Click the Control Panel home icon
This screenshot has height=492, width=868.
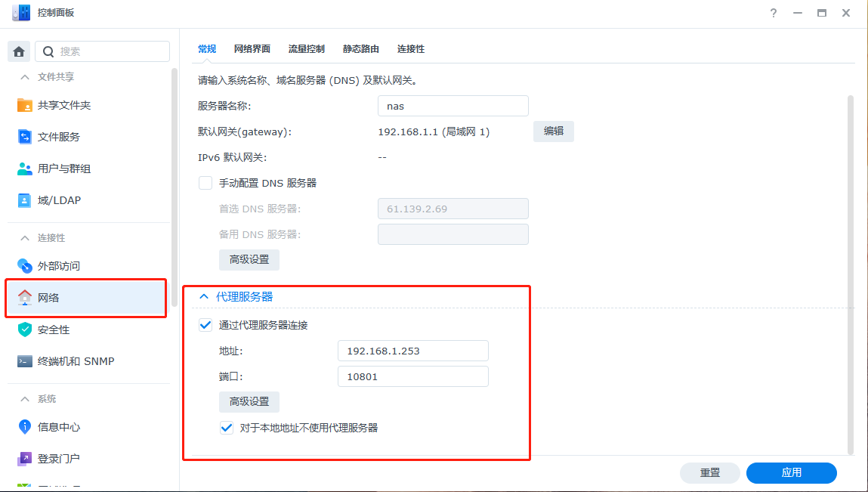pyautogui.click(x=19, y=51)
